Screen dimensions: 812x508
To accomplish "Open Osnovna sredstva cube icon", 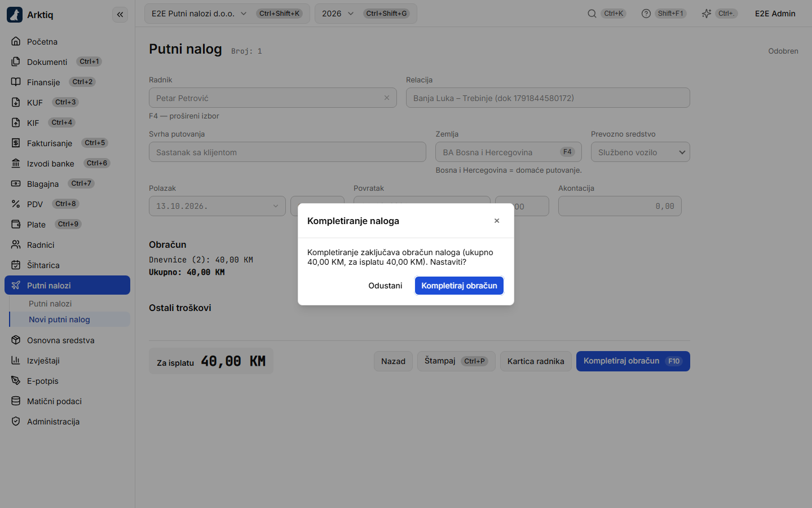I will point(16,340).
